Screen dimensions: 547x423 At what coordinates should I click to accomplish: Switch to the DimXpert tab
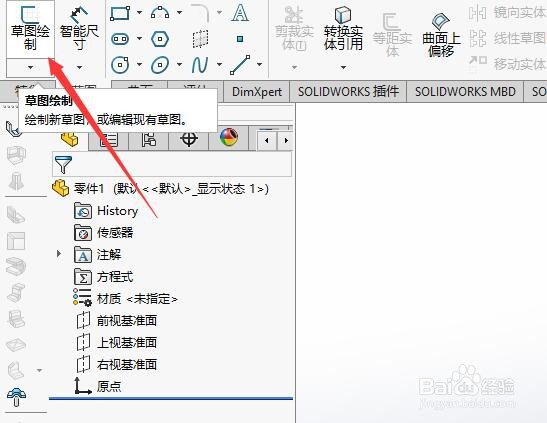(x=257, y=92)
